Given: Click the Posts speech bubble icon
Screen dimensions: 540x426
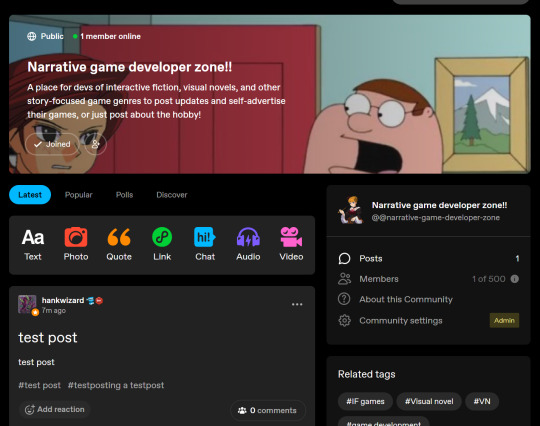Looking at the screenshot, I should [x=344, y=258].
